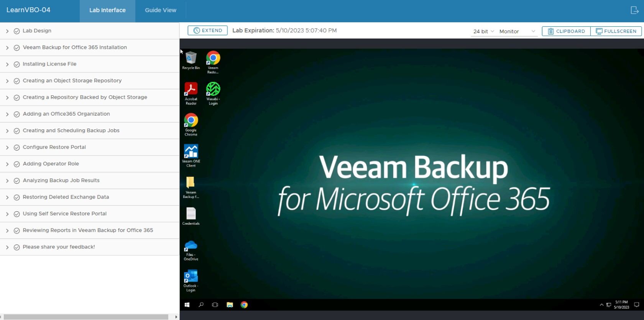This screenshot has height=320, width=644.
Task: Click checkmark beside Adding Operator Role
Action: (17, 164)
